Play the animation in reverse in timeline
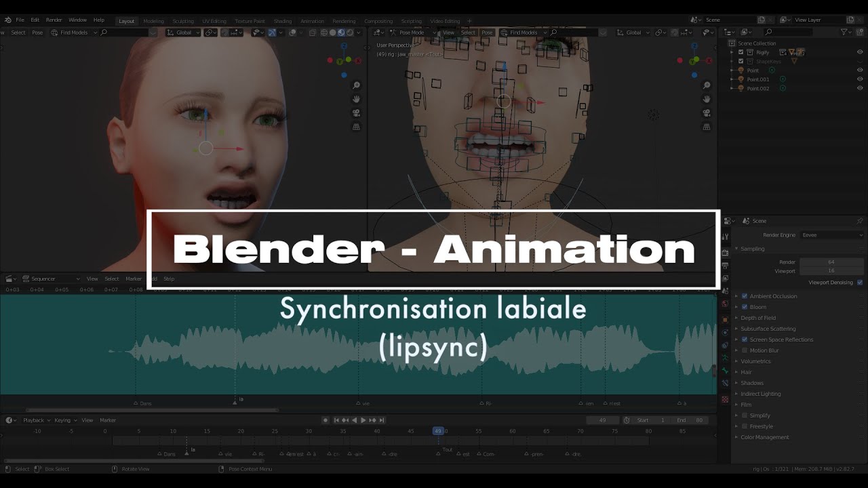The width and height of the screenshot is (868, 488). [354, 420]
